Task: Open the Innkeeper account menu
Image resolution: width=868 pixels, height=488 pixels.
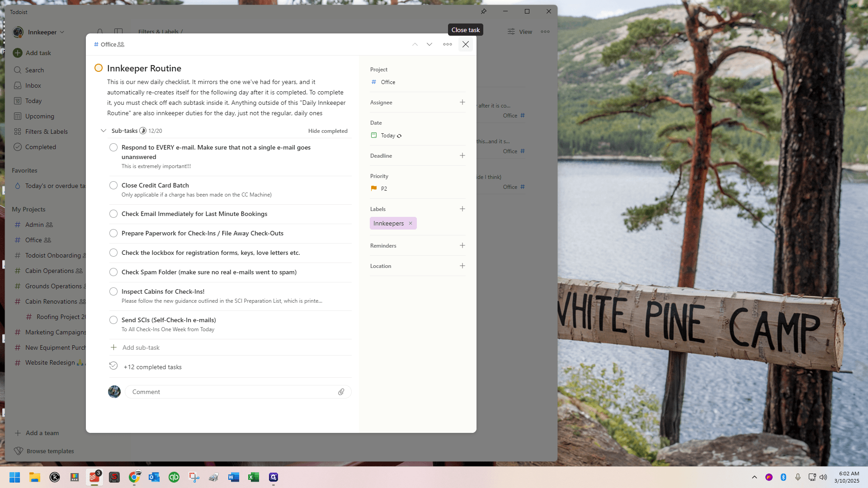Action: pos(39,32)
